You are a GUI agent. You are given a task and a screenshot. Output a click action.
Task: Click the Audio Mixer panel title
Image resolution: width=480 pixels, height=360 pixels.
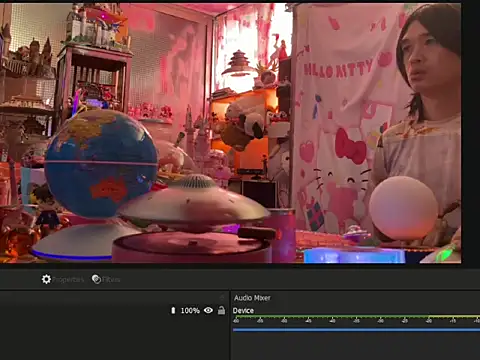252,298
